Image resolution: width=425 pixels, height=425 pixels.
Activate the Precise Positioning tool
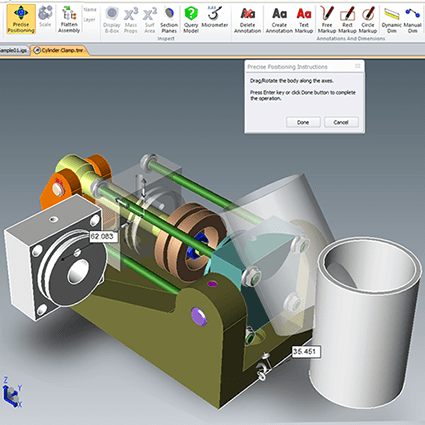[21, 19]
